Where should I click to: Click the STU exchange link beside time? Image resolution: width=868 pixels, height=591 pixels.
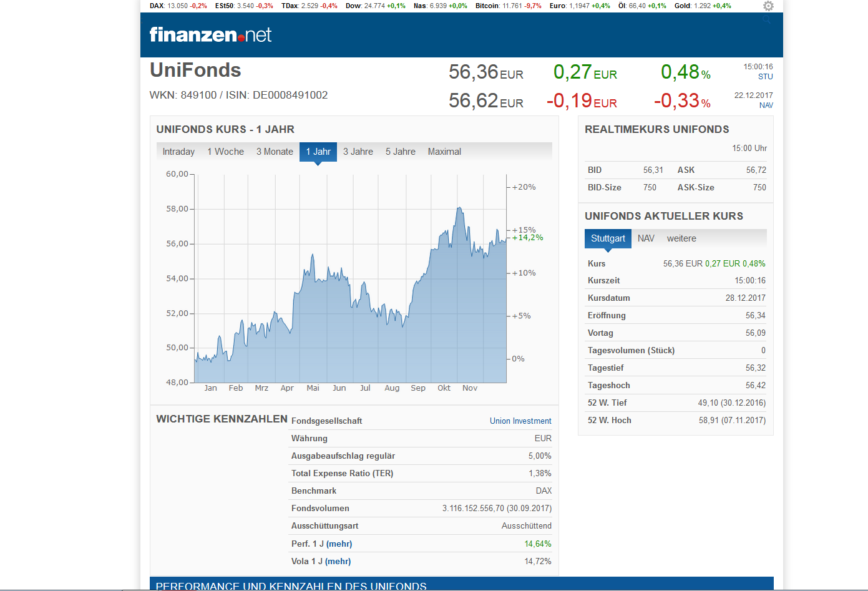click(765, 77)
